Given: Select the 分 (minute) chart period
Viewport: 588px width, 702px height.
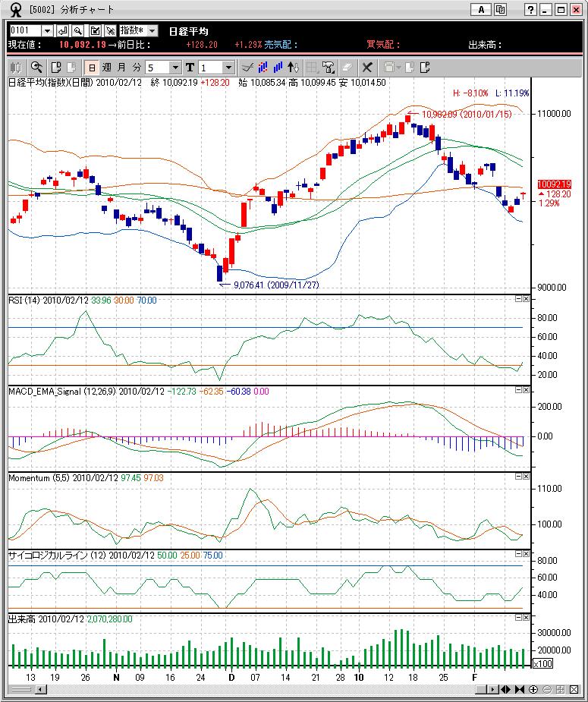Looking at the screenshot, I should pos(137,68).
